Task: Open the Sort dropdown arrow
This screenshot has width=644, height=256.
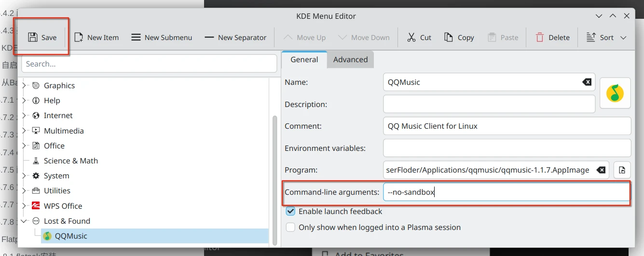Action: pyautogui.click(x=623, y=38)
